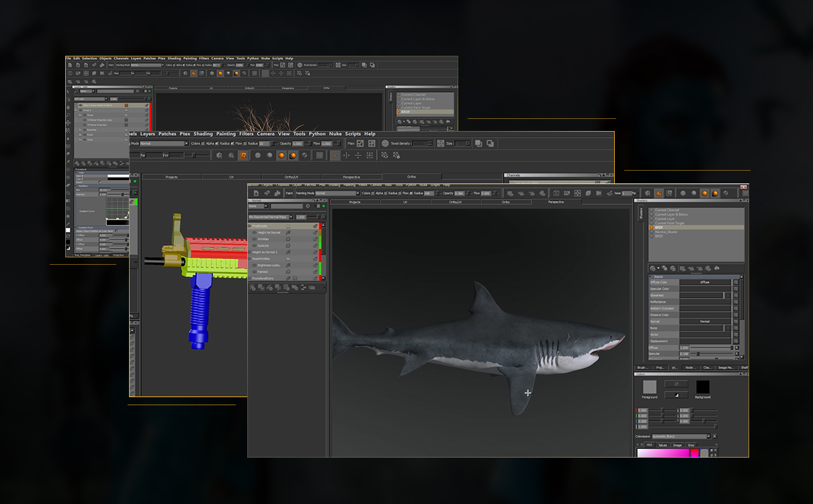Click the map icon on the Displacement row
The width and height of the screenshot is (813, 504).
tap(736, 341)
